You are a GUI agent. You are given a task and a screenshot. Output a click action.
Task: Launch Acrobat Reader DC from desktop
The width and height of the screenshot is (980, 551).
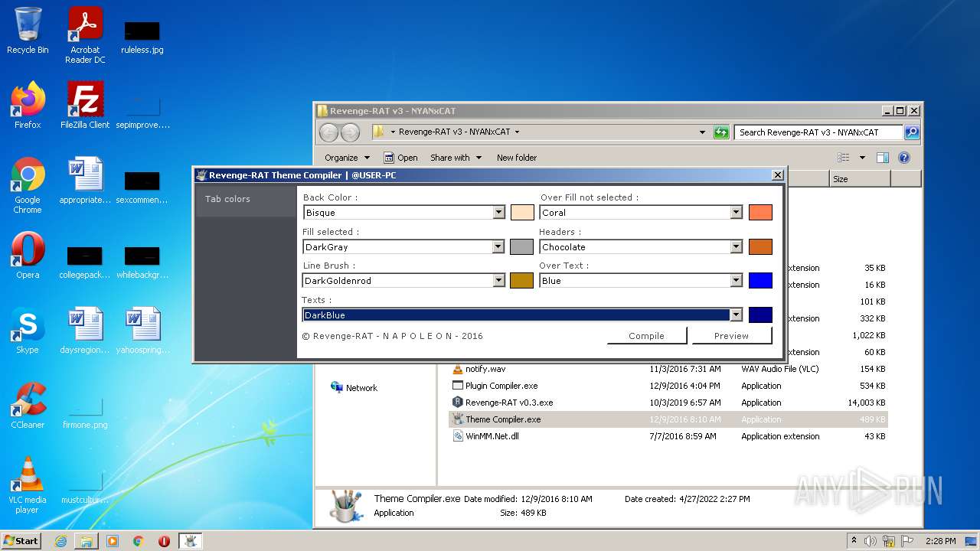(x=85, y=35)
